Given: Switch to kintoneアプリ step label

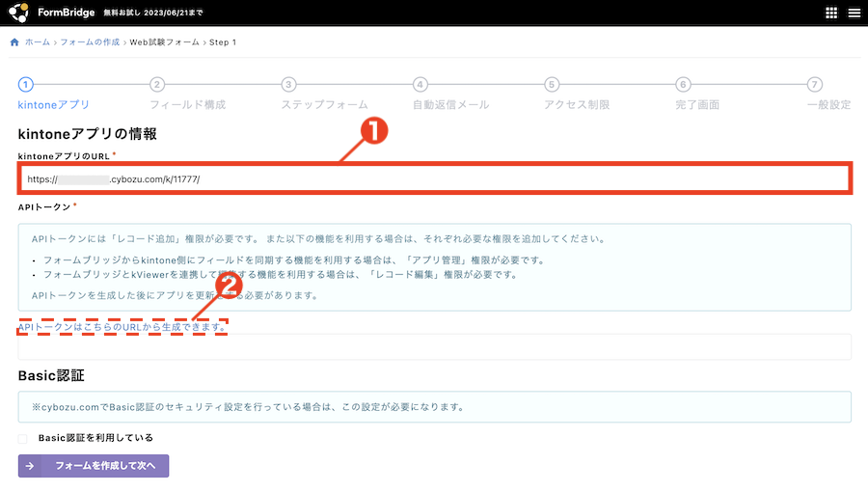Looking at the screenshot, I should pyautogui.click(x=53, y=104).
